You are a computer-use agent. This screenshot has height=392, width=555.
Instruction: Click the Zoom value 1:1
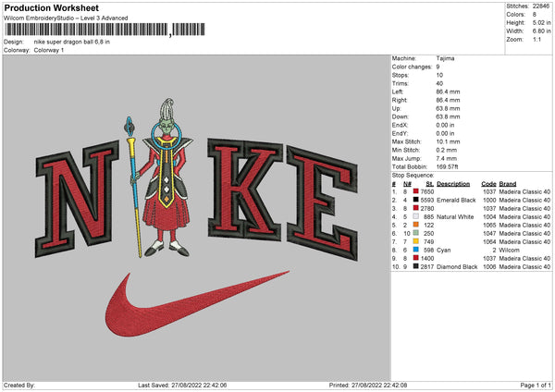(536, 39)
